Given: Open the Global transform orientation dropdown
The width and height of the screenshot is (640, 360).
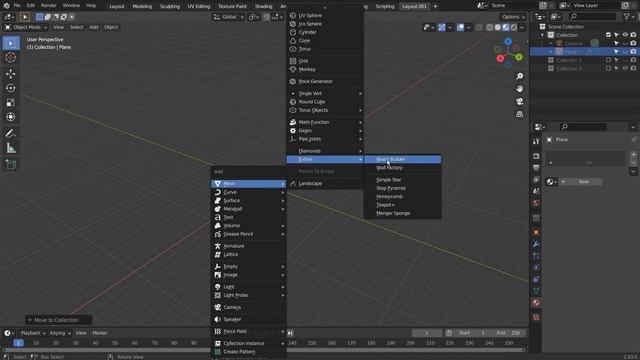Looking at the screenshot, I should (229, 17).
